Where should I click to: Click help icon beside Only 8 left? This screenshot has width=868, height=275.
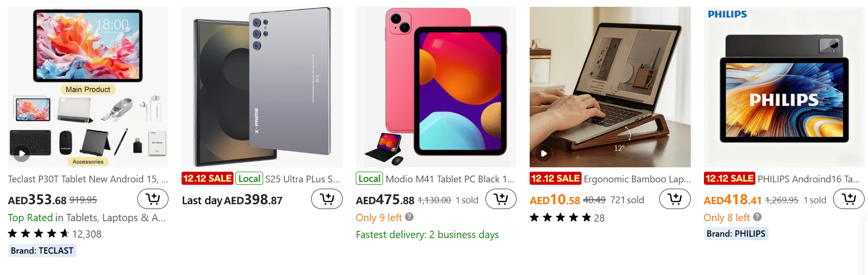(757, 217)
